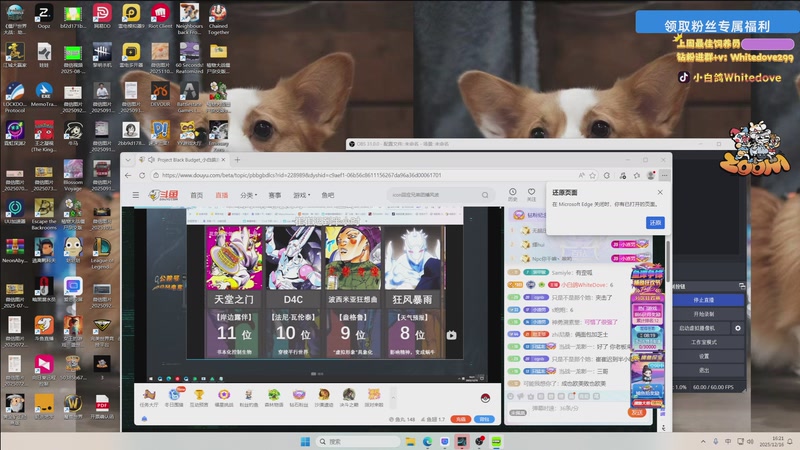
Task: Open Escape the Backrooms shortcut
Action: [44, 214]
